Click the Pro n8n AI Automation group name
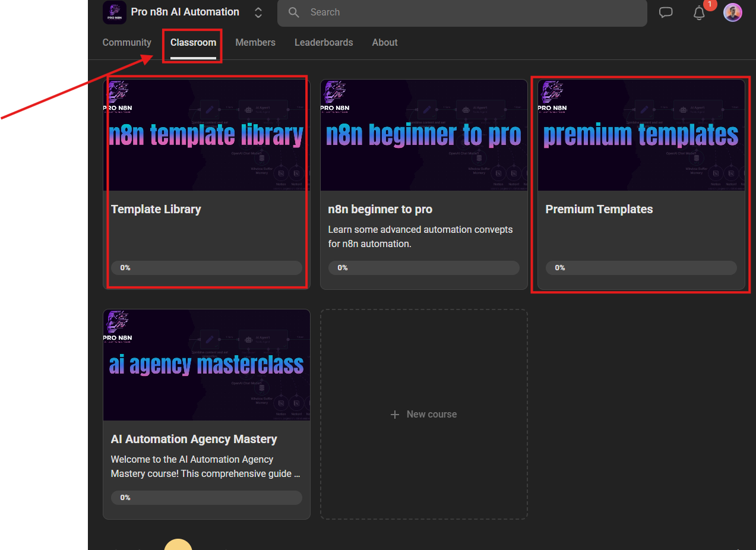The image size is (756, 550). (x=185, y=12)
